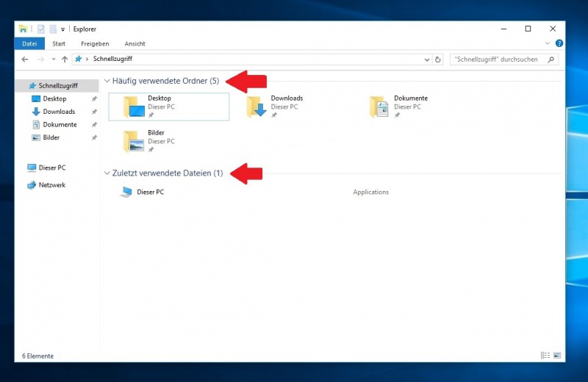This screenshot has height=382, width=588.
Task: Click the pin icon next to sidebar Dokumente
Action: (94, 125)
